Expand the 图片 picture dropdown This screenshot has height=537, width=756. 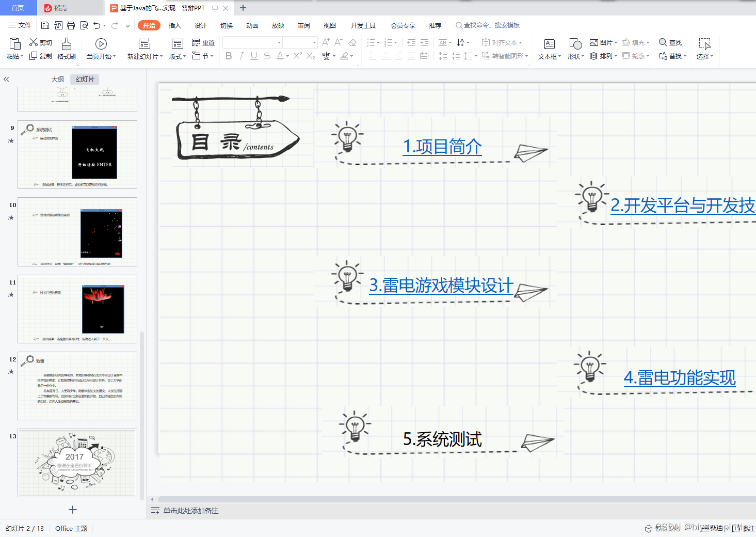616,42
